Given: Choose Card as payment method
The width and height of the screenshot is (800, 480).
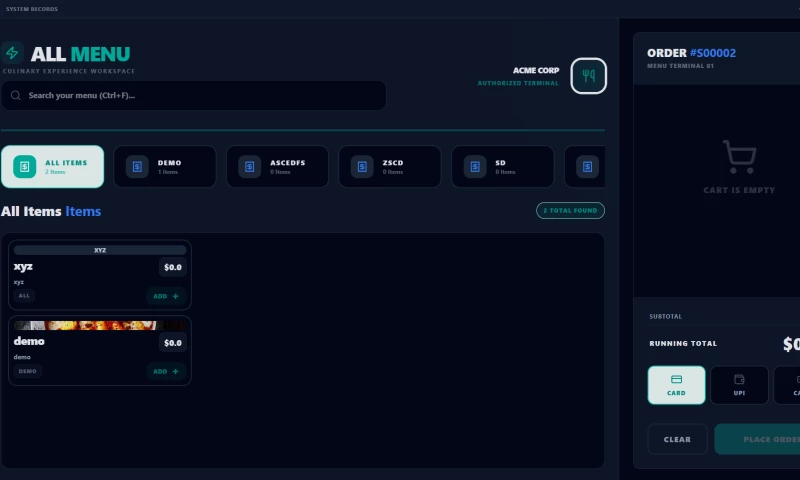Looking at the screenshot, I should tap(677, 385).
